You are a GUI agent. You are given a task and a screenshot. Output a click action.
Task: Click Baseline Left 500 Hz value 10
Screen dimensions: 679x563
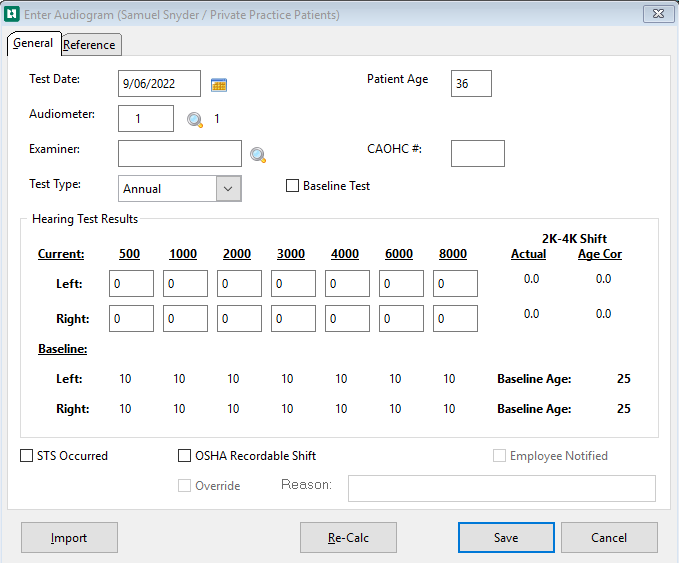[x=125, y=379]
